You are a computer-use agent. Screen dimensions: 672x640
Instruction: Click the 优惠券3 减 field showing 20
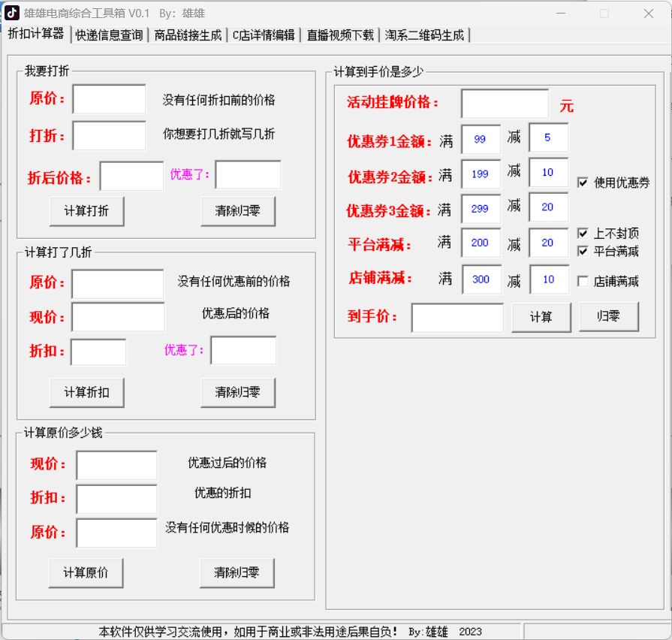(x=549, y=207)
